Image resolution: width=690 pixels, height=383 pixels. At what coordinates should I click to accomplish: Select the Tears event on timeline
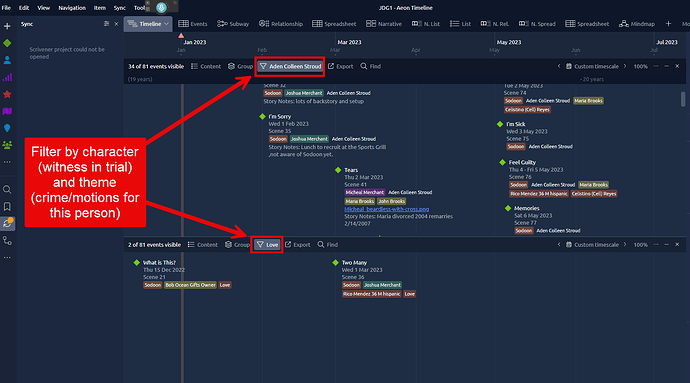click(x=351, y=170)
